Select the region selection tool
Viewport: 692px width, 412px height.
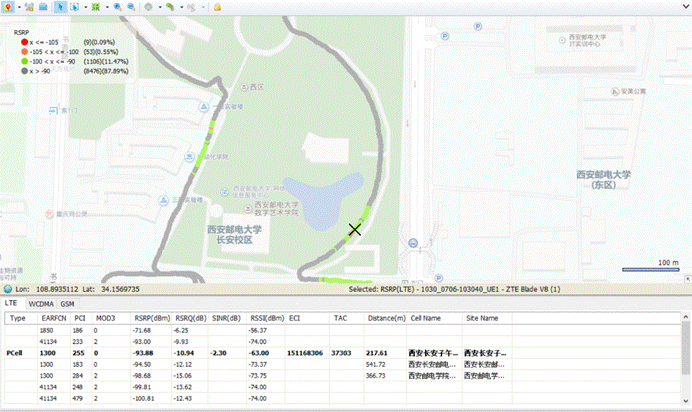tap(74, 7)
